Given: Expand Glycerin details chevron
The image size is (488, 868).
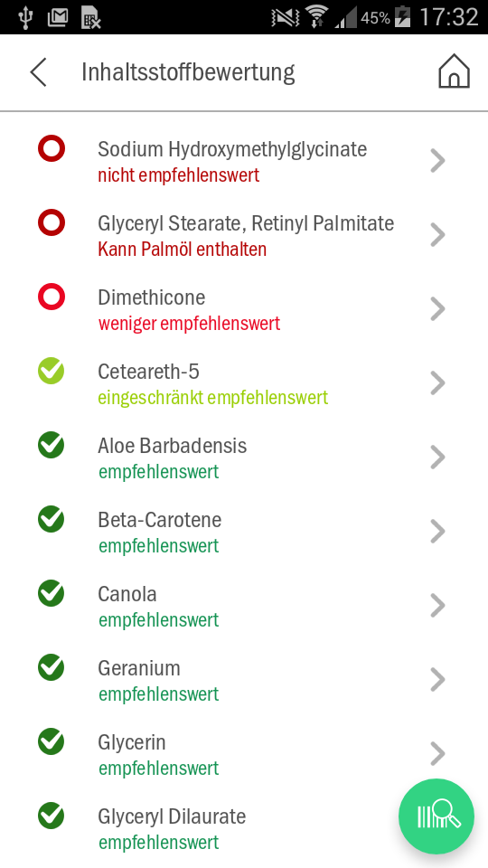Looking at the screenshot, I should (x=437, y=753).
